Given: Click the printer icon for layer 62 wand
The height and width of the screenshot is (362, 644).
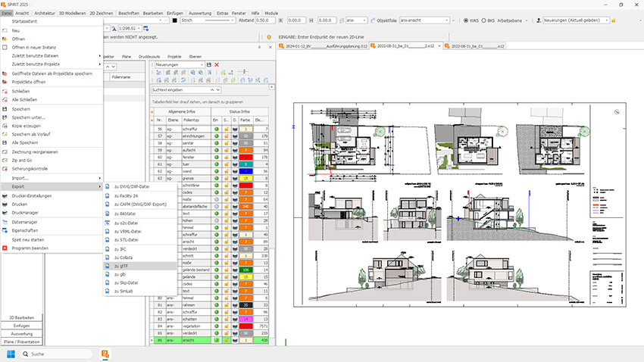Looking at the screenshot, I should pos(236,172).
